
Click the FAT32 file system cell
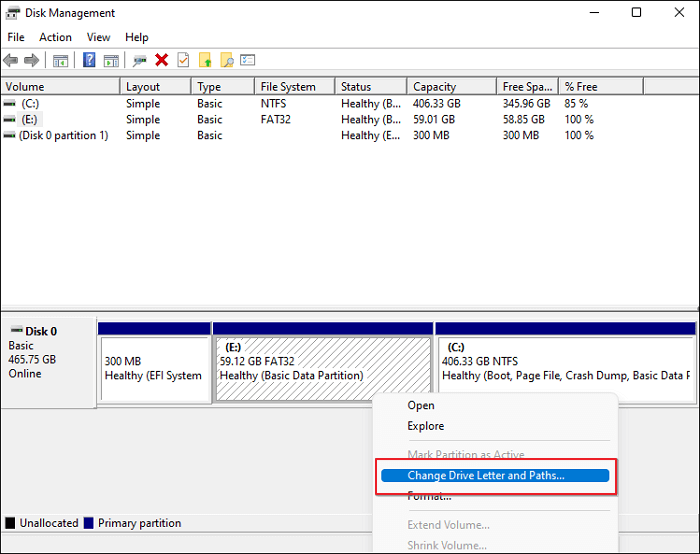click(x=276, y=120)
